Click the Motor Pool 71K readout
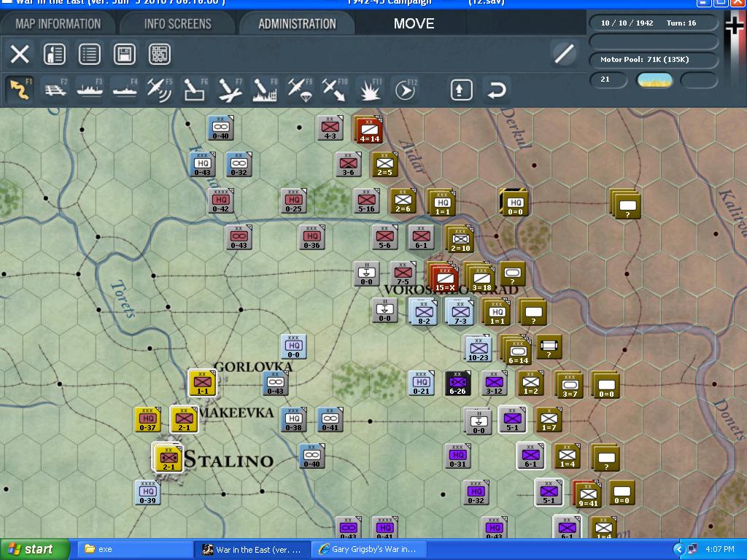The image size is (747, 560). [x=654, y=60]
